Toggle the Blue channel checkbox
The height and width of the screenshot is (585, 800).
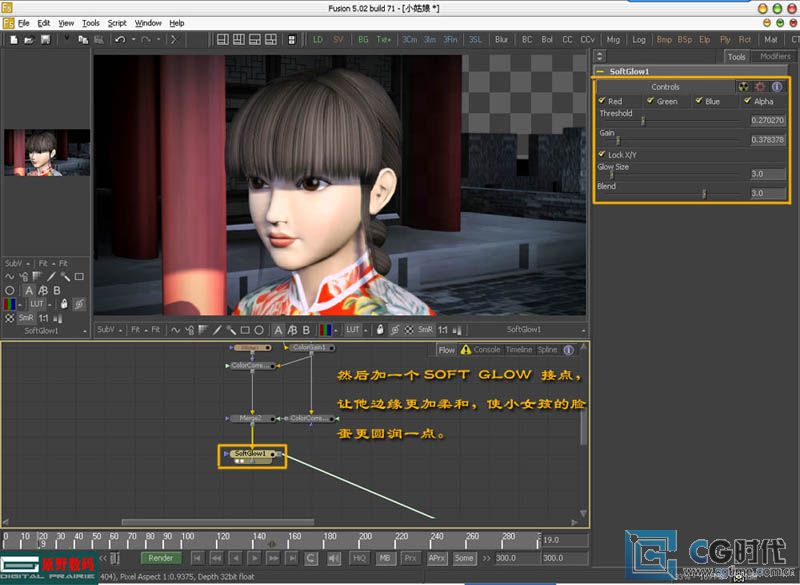[x=699, y=100]
